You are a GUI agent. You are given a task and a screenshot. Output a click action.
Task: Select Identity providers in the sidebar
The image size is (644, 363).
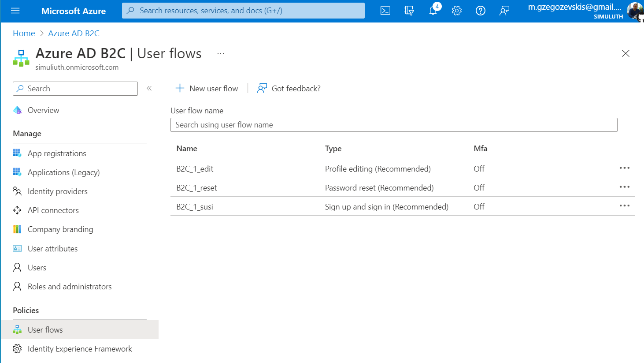[57, 191]
